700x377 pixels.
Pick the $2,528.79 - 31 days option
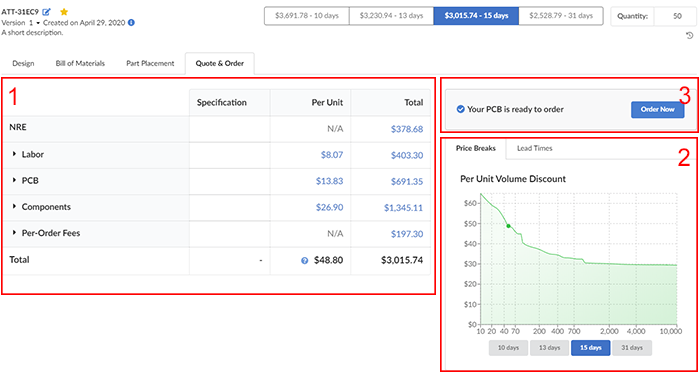(561, 16)
